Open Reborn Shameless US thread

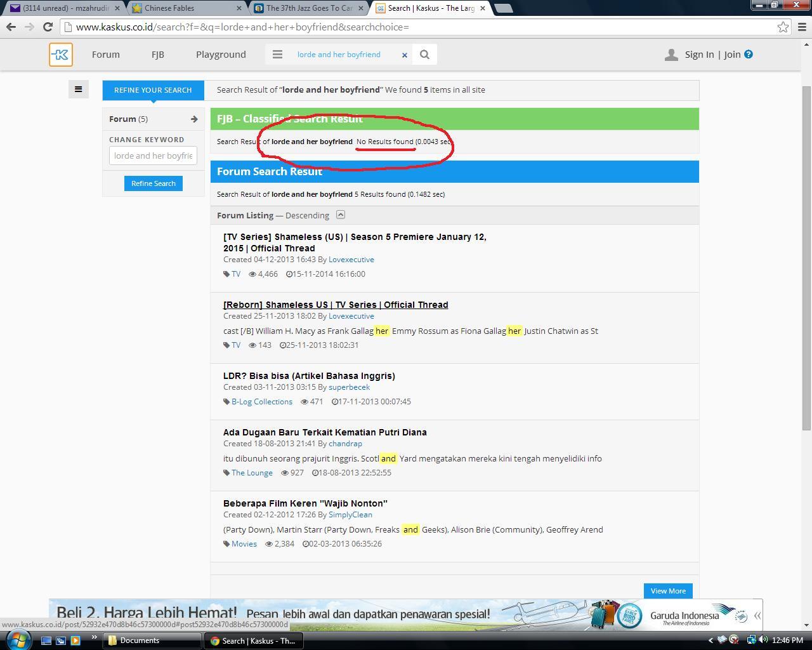[336, 305]
